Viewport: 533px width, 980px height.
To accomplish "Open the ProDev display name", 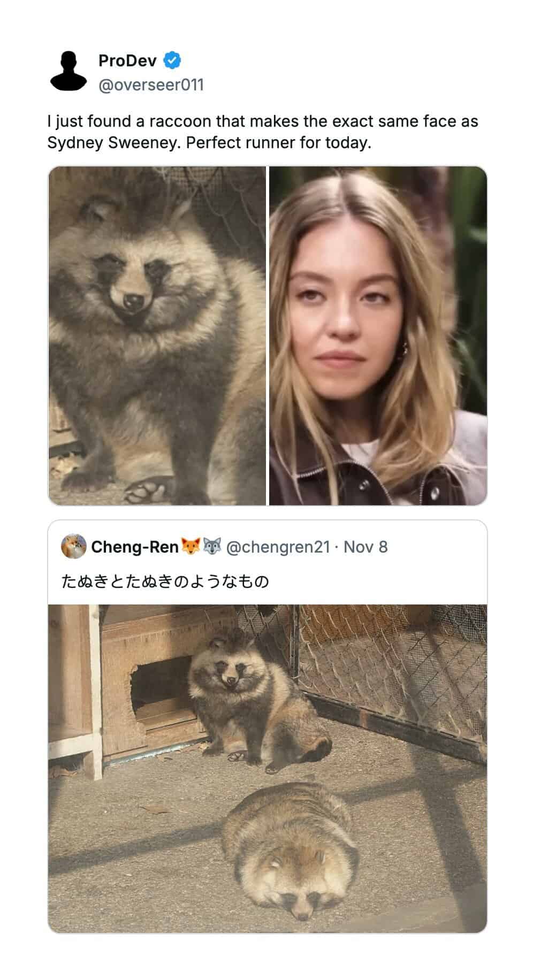I will [x=127, y=61].
